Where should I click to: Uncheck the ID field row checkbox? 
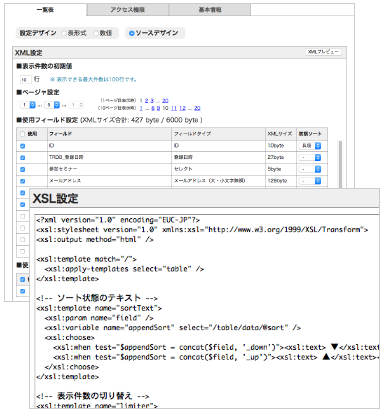point(23,146)
